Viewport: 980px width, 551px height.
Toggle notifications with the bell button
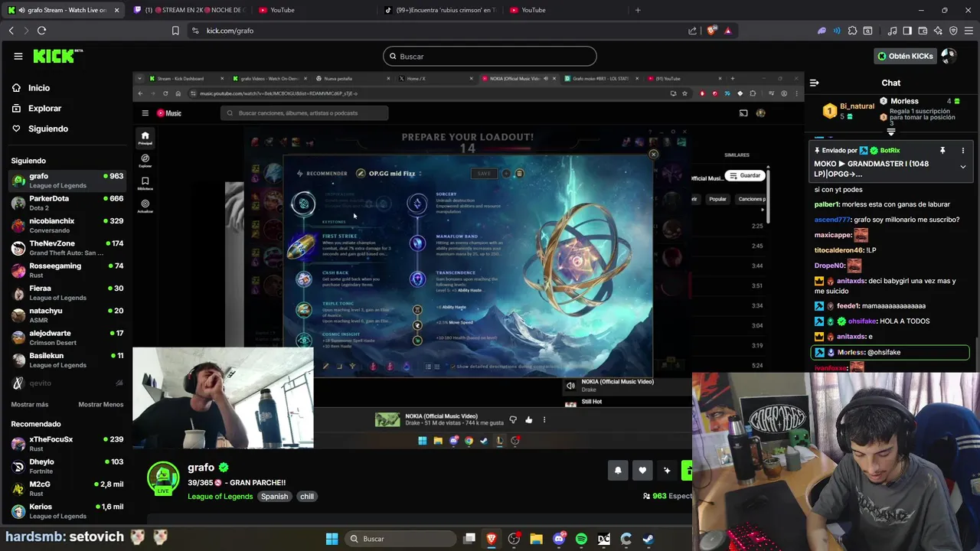coord(618,471)
